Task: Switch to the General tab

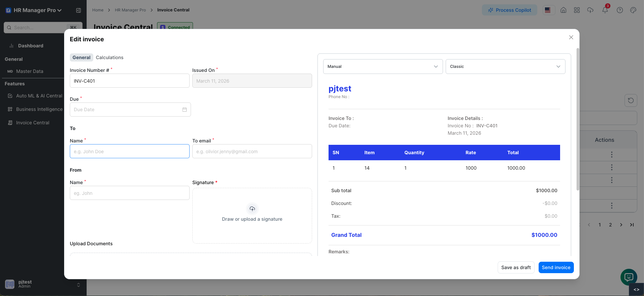Action: tap(82, 57)
